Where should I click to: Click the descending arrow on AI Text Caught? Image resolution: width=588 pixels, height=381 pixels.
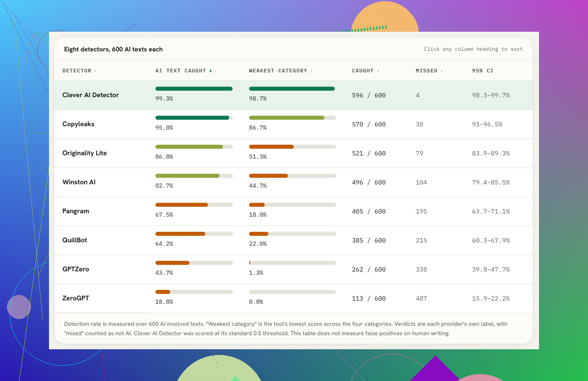[x=211, y=71]
